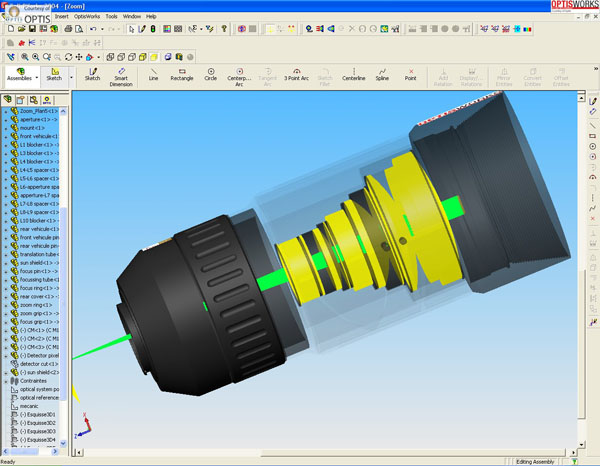Expand the toolbar overflow chevron

(596, 69)
